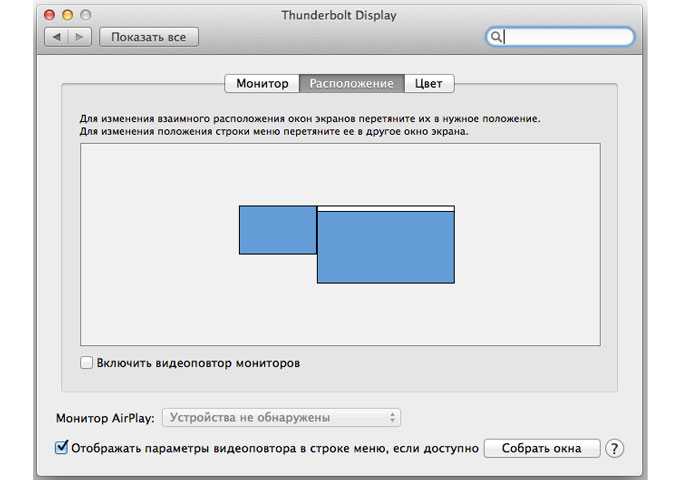Enable the Включить видеоповтор мониторов checkbox
The height and width of the screenshot is (480, 680).
86,362
